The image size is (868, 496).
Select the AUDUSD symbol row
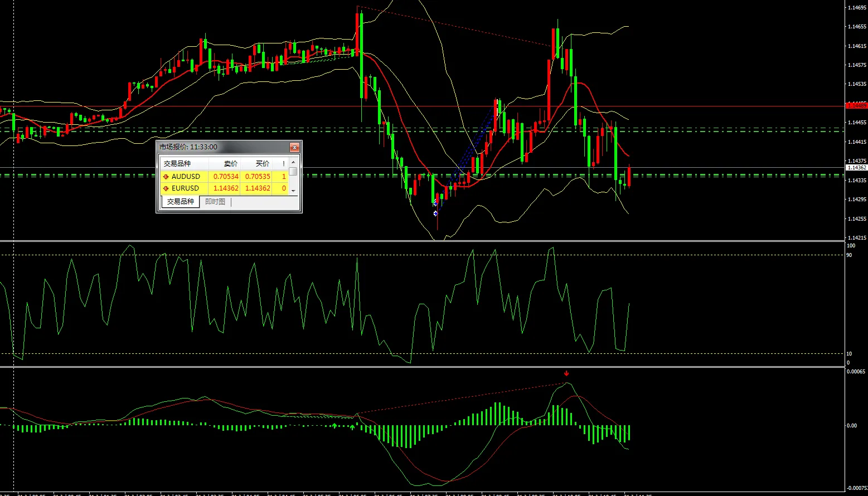tap(225, 176)
